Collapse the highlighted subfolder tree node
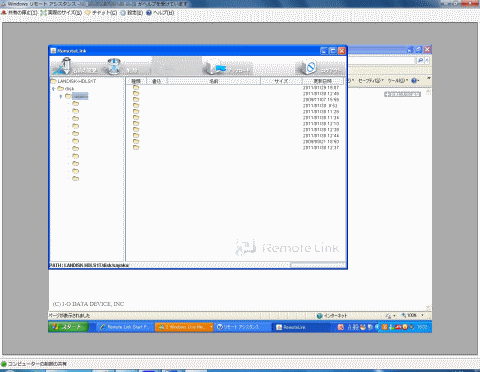 (x=61, y=96)
